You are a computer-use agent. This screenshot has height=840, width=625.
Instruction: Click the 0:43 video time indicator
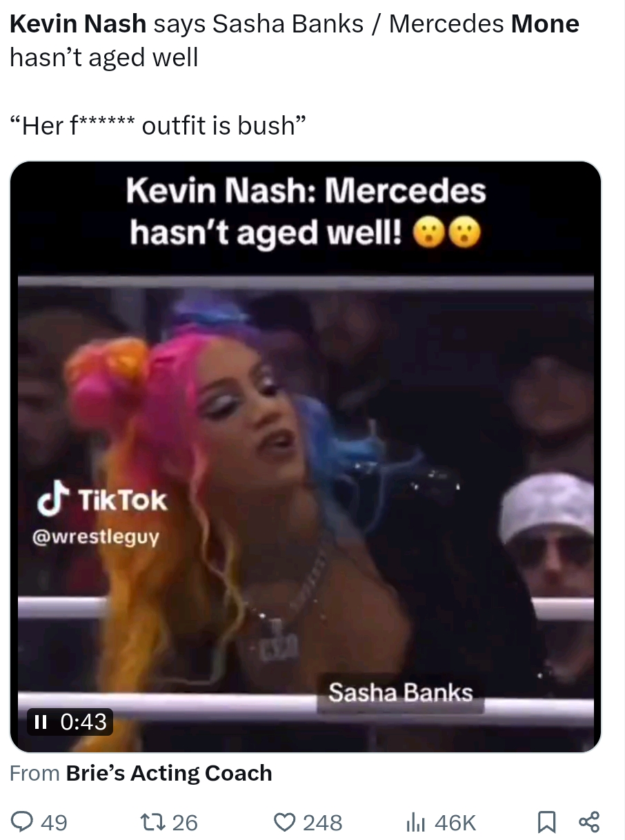click(x=84, y=722)
